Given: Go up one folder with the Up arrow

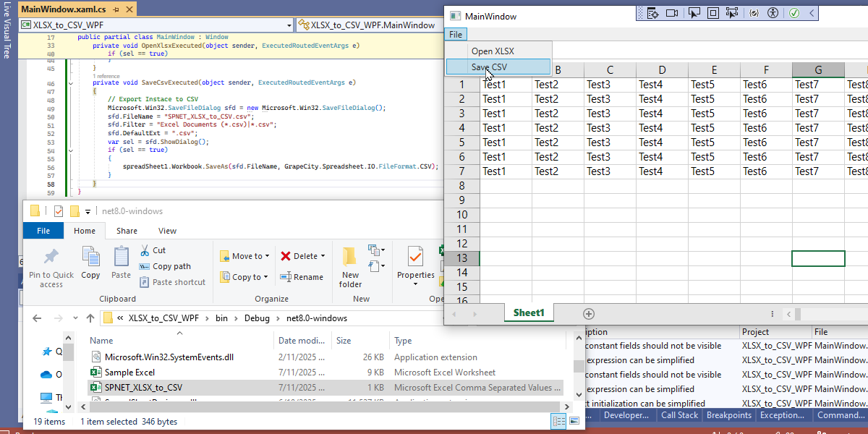Looking at the screenshot, I should coord(90,318).
